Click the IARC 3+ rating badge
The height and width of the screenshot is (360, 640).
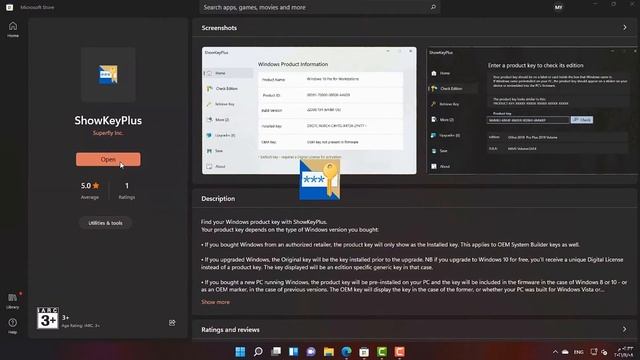(x=48, y=318)
